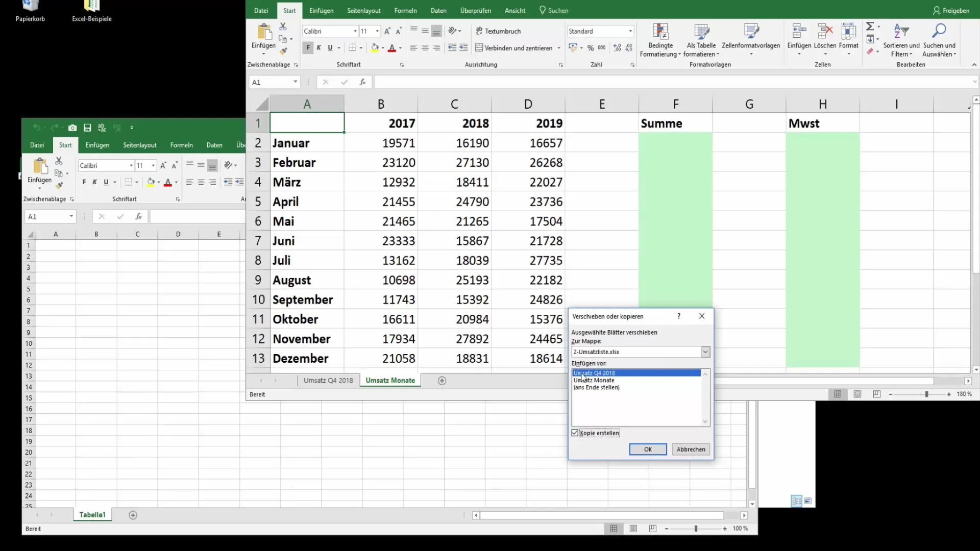The height and width of the screenshot is (551, 980).
Task: Open Papierkorb desktop icon
Action: pyautogui.click(x=30, y=11)
